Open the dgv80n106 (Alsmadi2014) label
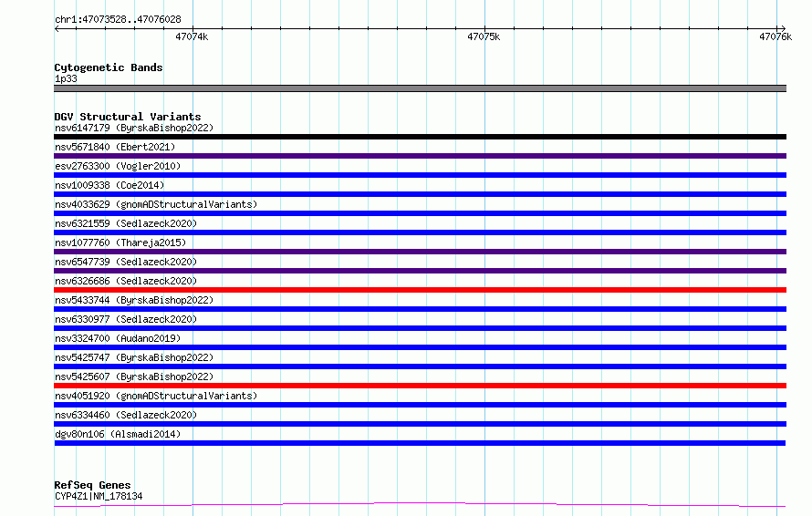The height and width of the screenshot is (516, 812). click(x=118, y=434)
